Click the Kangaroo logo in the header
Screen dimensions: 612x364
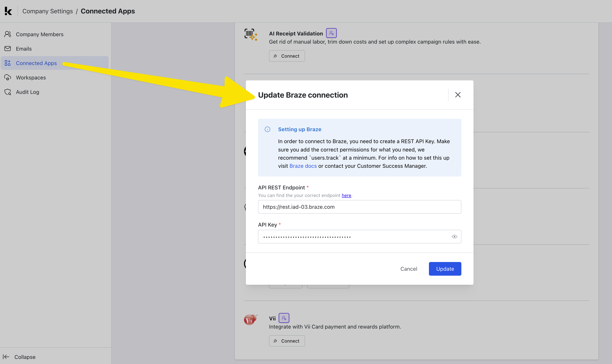(x=8, y=11)
